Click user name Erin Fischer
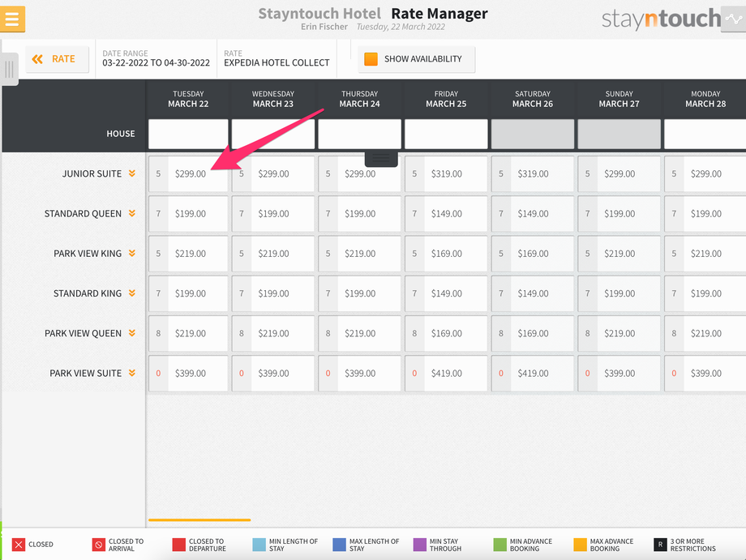Viewport: 746px width, 560px height. pos(324,27)
